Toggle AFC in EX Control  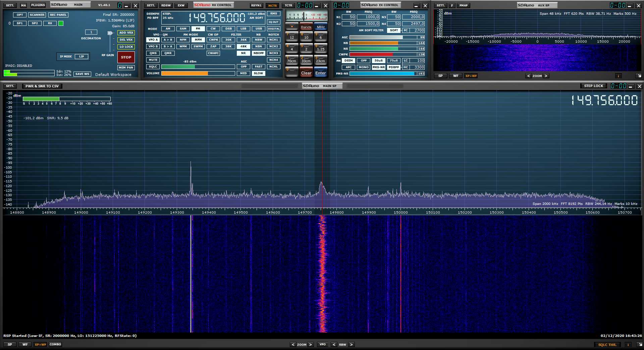349,67
